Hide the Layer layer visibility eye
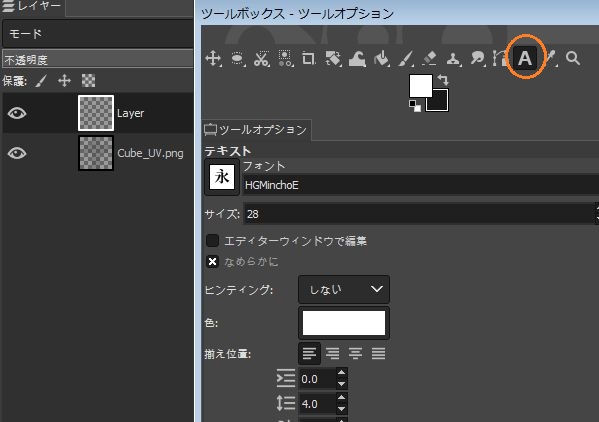This screenshot has height=422, width=599. (x=17, y=113)
